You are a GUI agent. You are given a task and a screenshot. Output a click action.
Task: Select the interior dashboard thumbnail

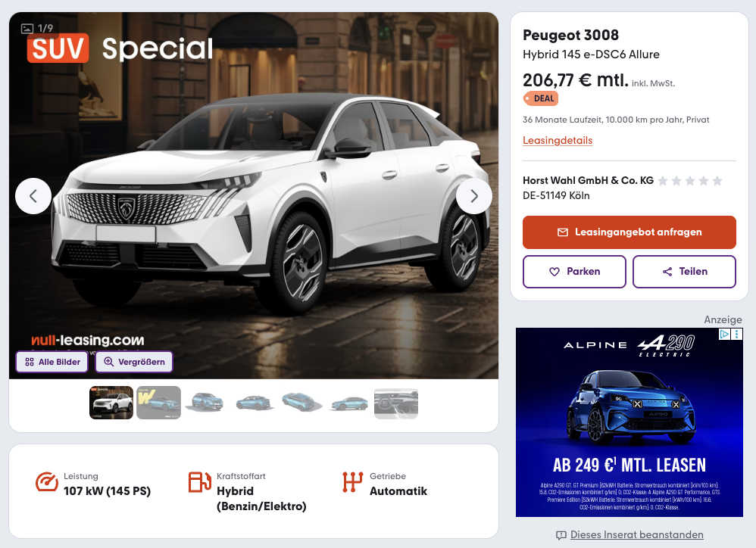point(396,403)
